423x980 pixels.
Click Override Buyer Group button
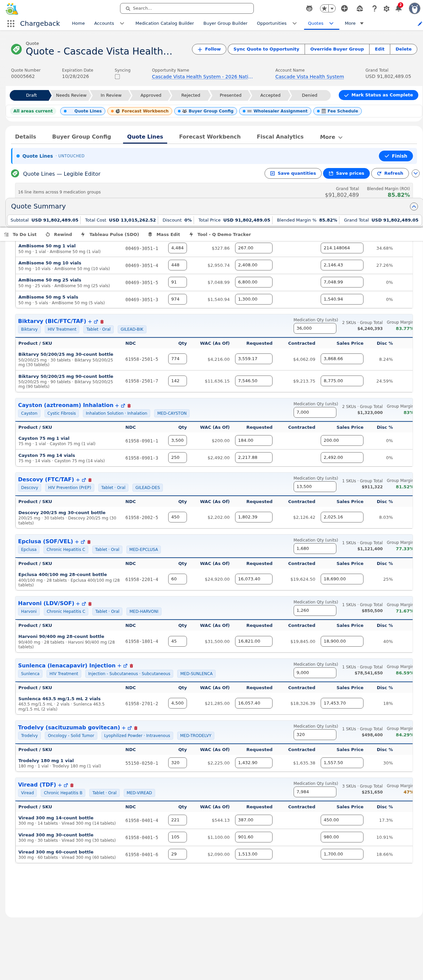[337, 50]
